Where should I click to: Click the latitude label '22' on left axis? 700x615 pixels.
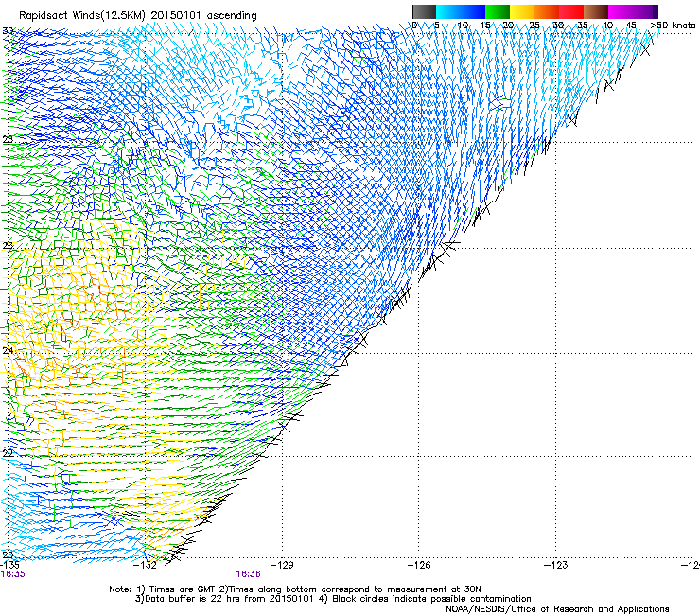[x=8, y=453]
